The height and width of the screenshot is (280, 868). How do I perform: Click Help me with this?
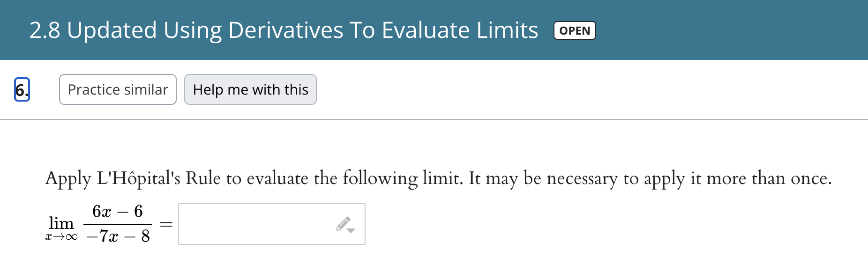250,89
